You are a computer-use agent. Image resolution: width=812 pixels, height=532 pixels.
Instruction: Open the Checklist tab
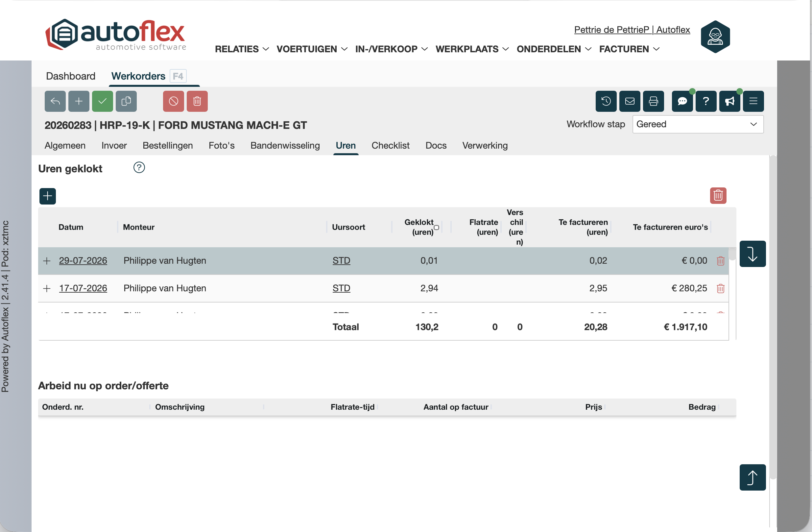tap(390, 145)
